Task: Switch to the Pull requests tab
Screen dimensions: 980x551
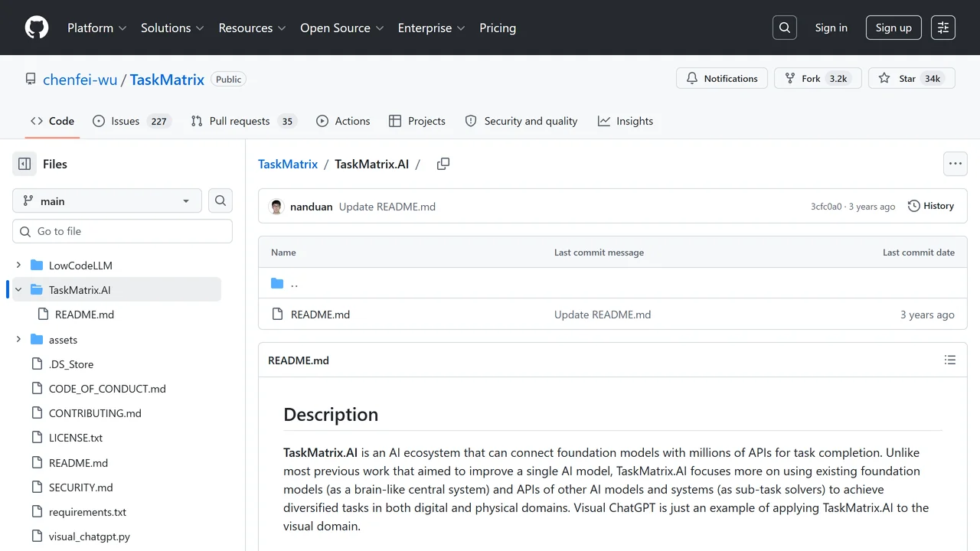Action: coord(243,121)
